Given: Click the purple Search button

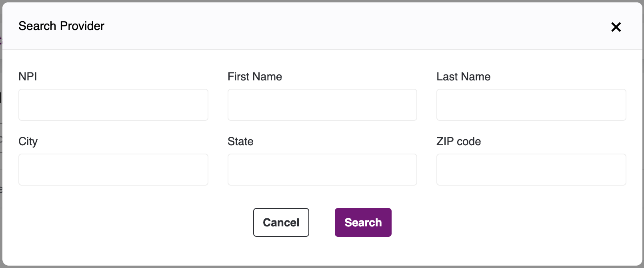Looking at the screenshot, I should [x=363, y=222].
